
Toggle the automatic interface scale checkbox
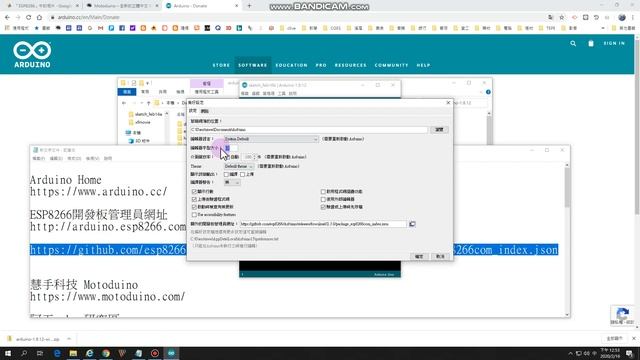click(x=228, y=157)
